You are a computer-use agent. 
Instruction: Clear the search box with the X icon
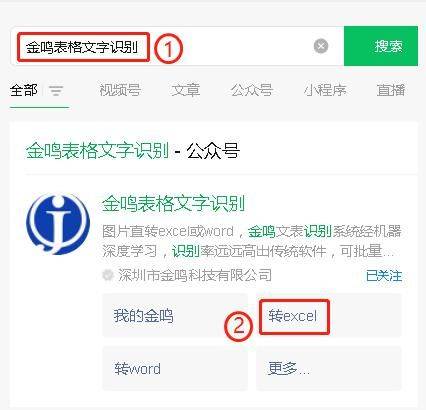(x=321, y=46)
